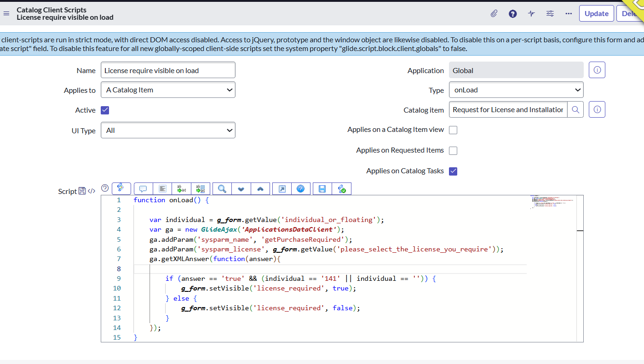Click the Name input field
The height and width of the screenshot is (364, 644).
(168, 70)
